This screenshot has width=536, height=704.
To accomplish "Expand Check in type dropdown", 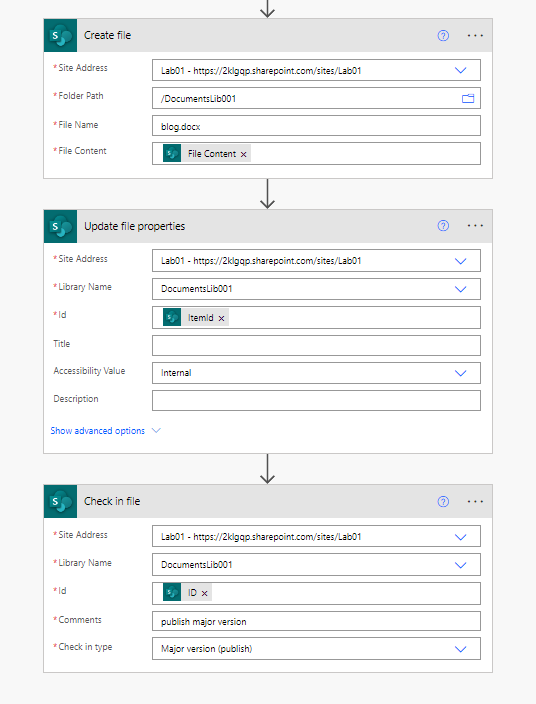I will 461,649.
